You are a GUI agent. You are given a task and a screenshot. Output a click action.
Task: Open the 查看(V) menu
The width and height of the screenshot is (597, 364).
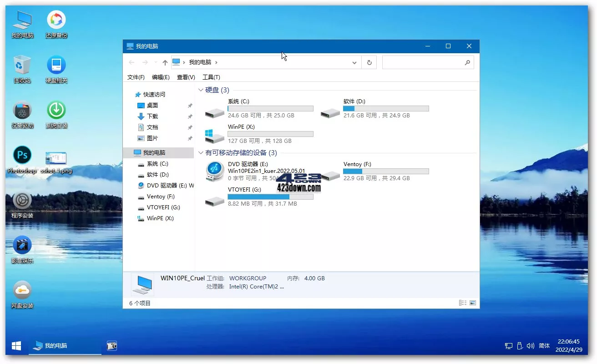pos(186,77)
